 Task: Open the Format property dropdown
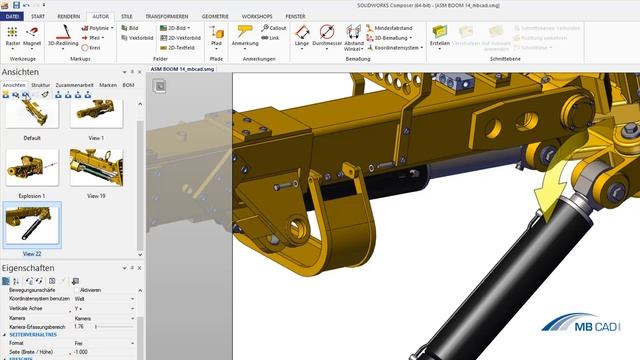point(132,343)
